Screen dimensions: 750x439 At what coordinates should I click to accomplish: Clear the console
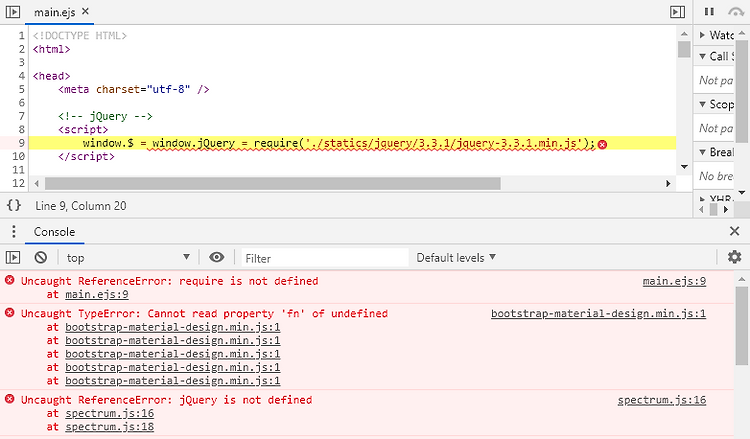[41, 258]
